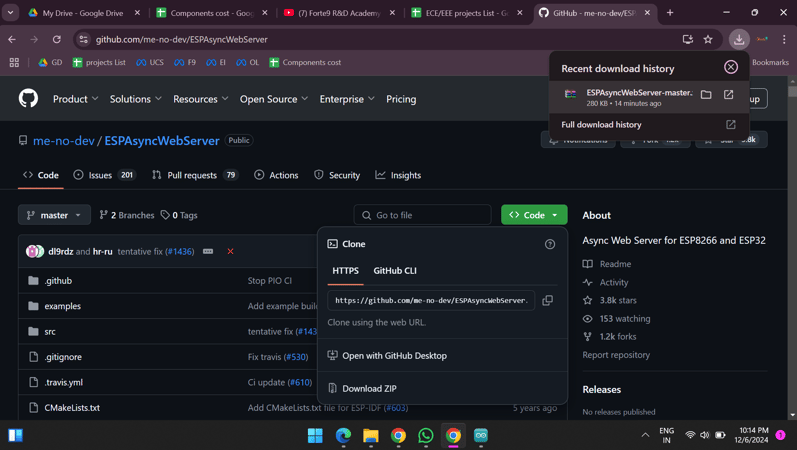797x450 pixels.
Task: Select the HTTPS clone tab
Action: 346,271
